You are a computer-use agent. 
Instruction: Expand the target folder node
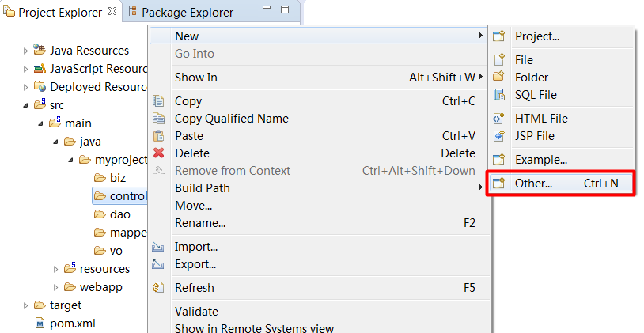25,305
